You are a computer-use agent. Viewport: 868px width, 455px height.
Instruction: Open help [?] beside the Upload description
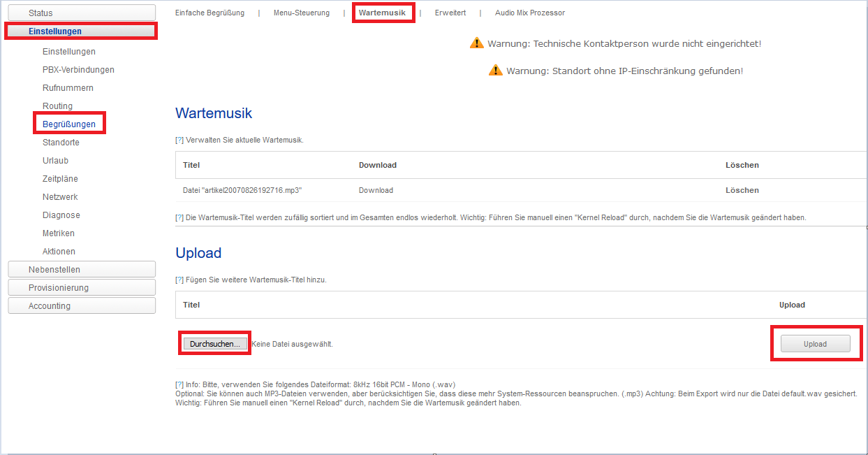pos(179,280)
